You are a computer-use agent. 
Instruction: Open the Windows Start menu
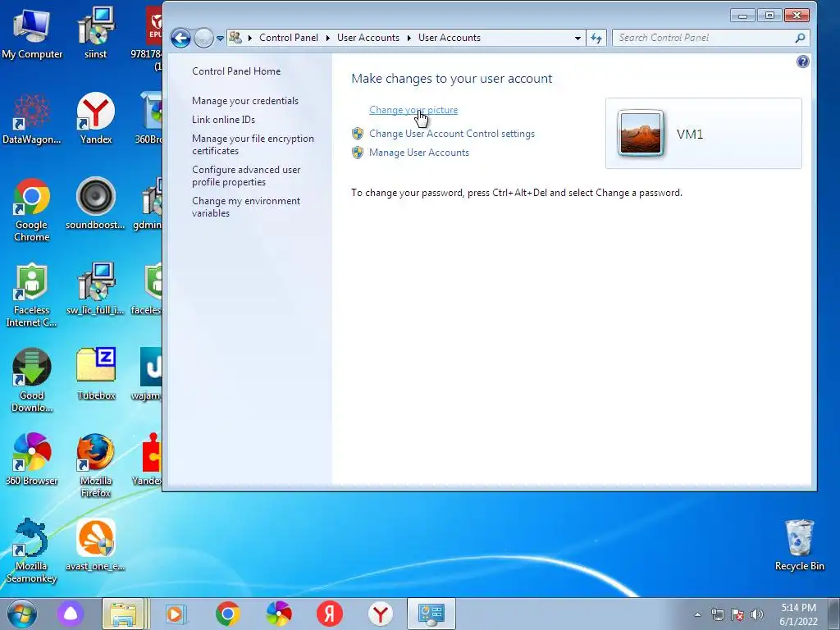coord(21,614)
